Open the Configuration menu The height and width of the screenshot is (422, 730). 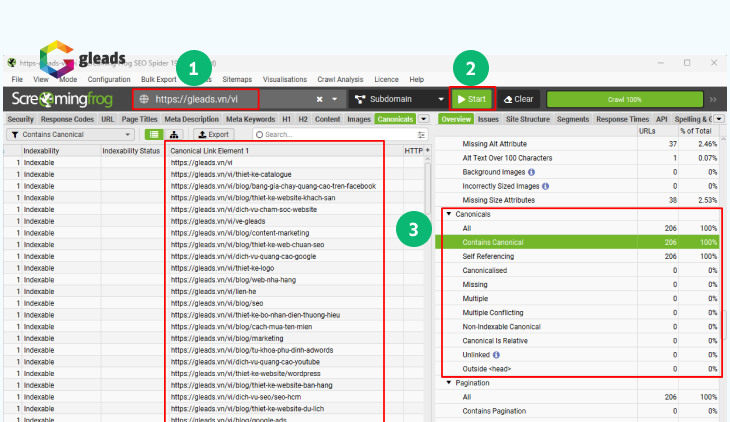coord(109,80)
